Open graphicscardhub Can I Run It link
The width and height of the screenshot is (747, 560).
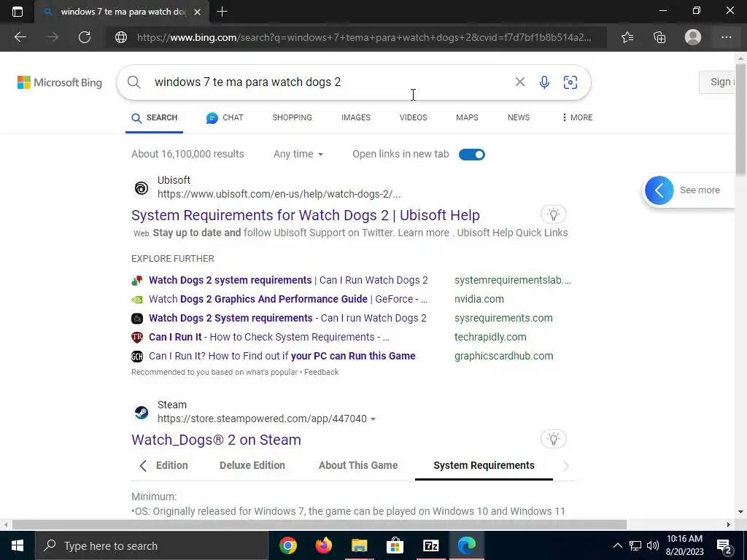(x=282, y=356)
